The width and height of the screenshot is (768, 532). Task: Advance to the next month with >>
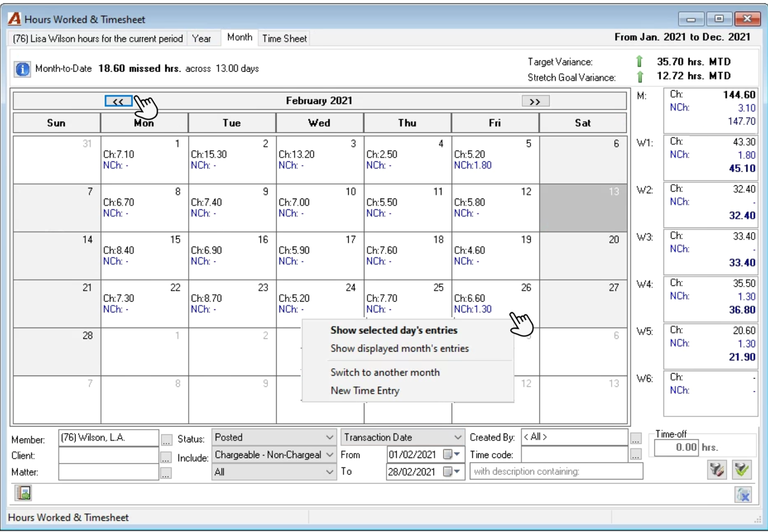(535, 101)
